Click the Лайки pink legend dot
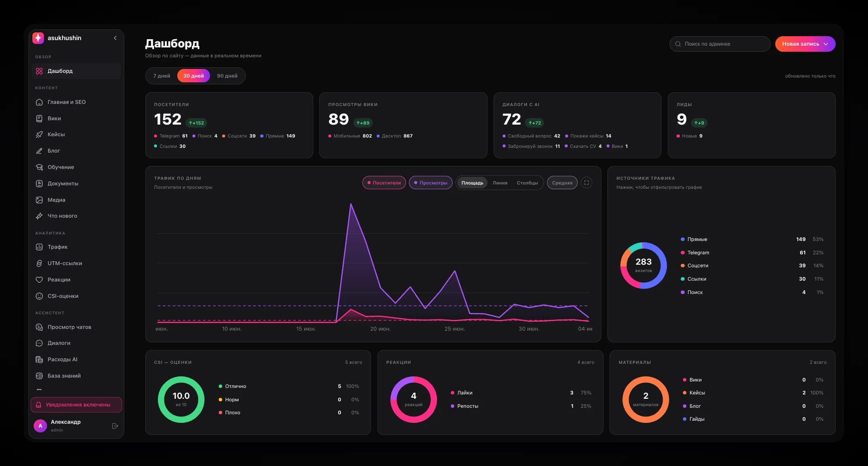 [453, 393]
